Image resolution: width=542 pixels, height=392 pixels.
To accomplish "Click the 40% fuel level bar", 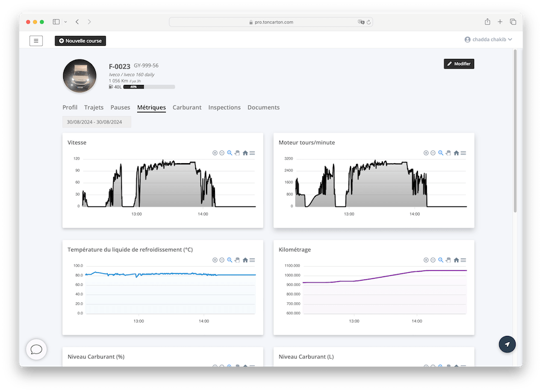I will coord(149,87).
